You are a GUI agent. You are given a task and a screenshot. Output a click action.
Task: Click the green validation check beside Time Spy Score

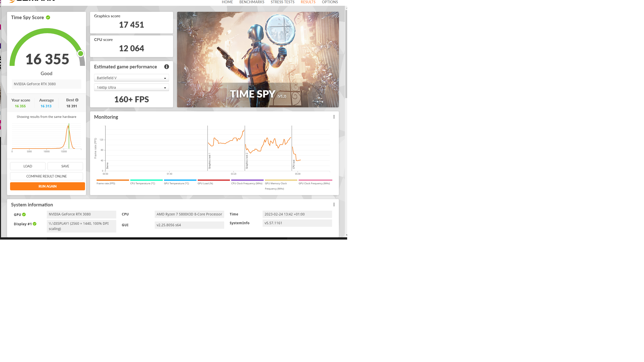[x=48, y=17]
